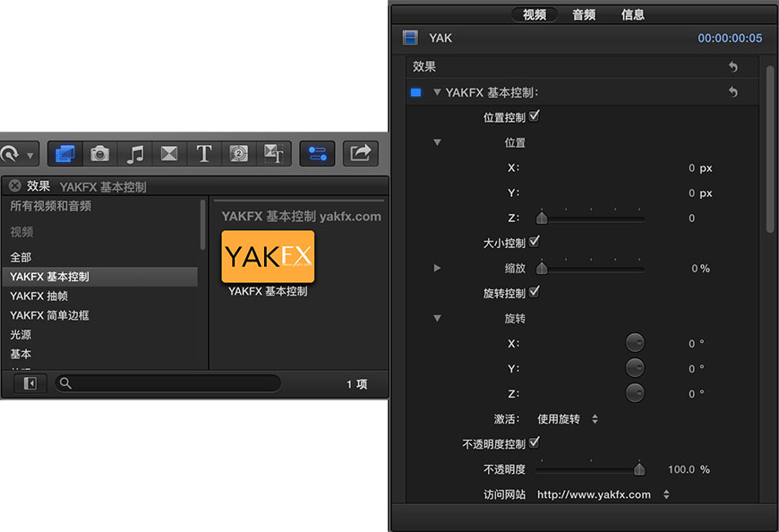Click the 不透明度 value 100.0 %

pyautogui.click(x=689, y=469)
